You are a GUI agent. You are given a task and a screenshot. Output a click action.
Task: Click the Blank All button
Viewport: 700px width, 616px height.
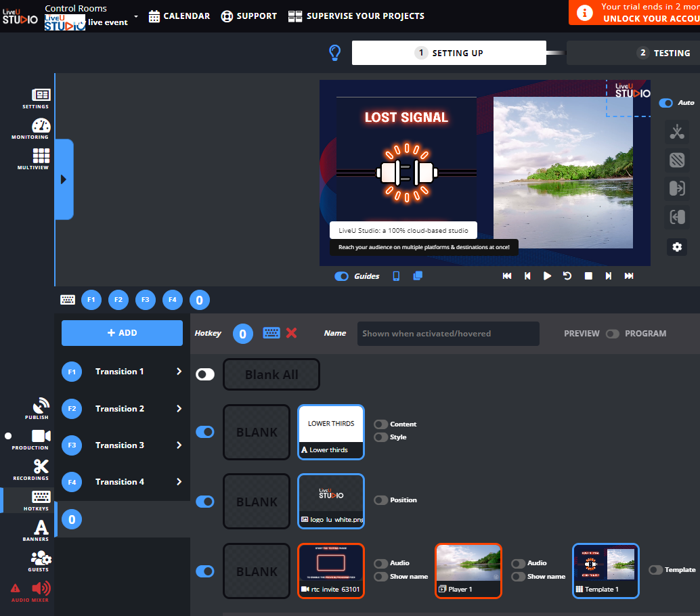tap(271, 374)
